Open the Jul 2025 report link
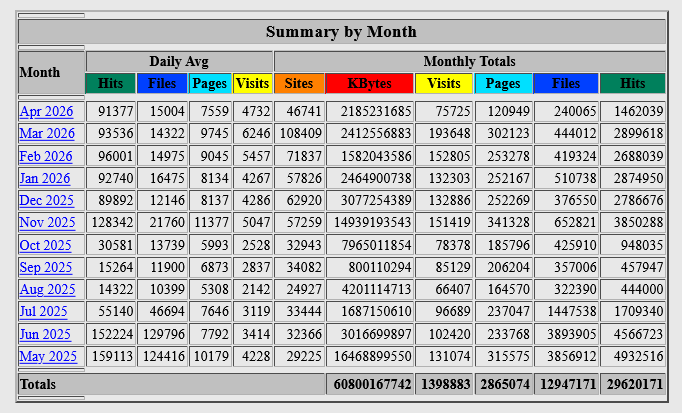The image size is (682, 413). tap(45, 312)
